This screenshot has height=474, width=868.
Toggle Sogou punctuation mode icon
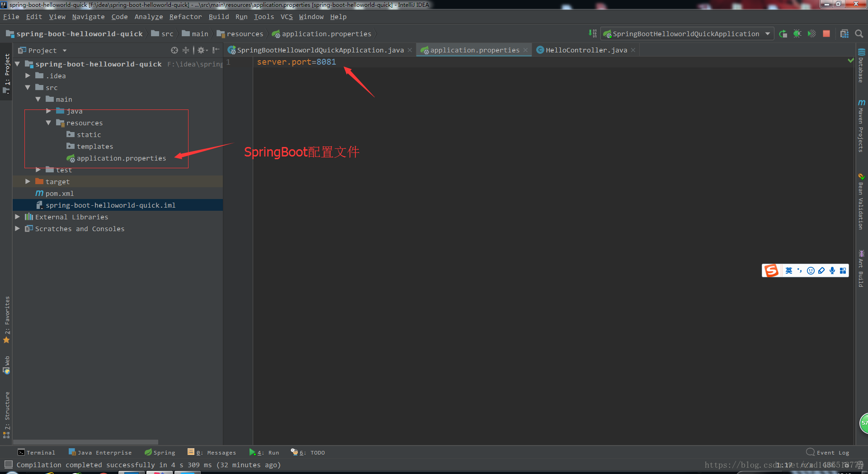point(800,270)
